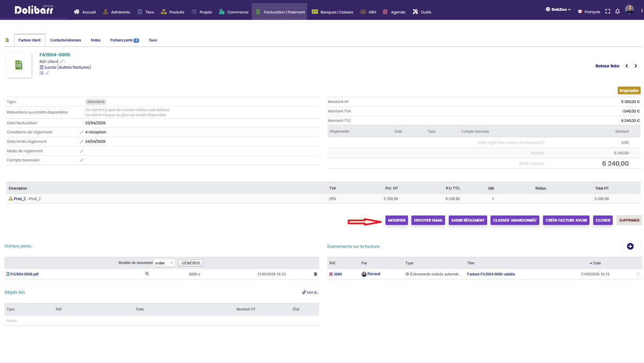
Task: Open the Commerce menu
Action: point(233,12)
